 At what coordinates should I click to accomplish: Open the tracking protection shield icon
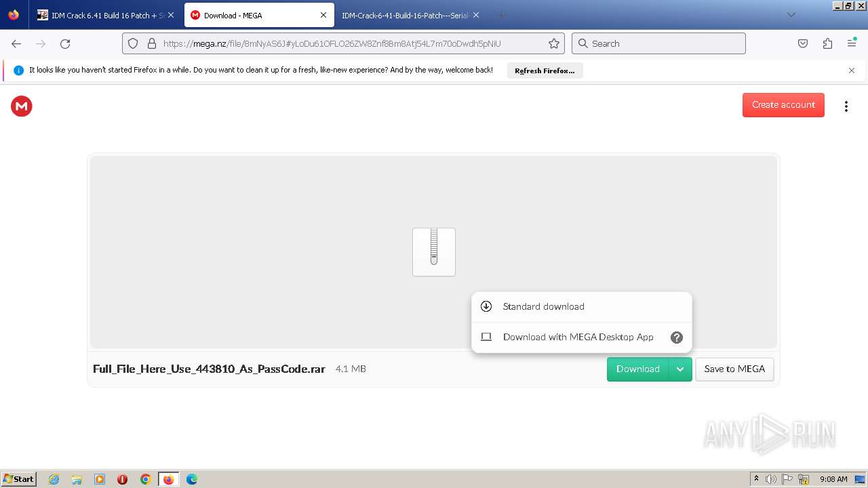[x=133, y=43]
